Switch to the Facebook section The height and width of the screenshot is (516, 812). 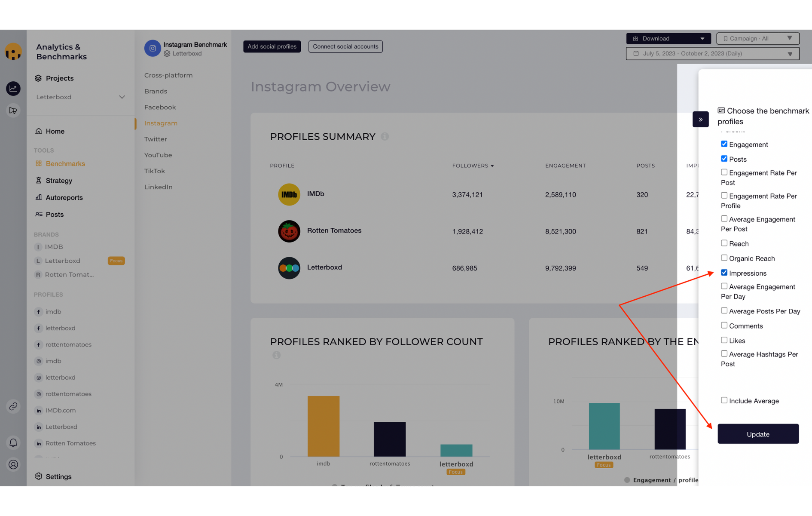(160, 107)
